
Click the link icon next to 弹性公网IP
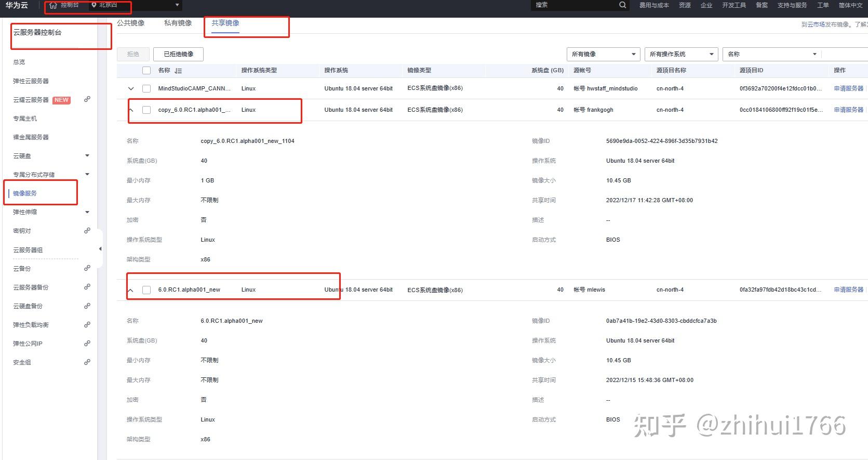87,343
